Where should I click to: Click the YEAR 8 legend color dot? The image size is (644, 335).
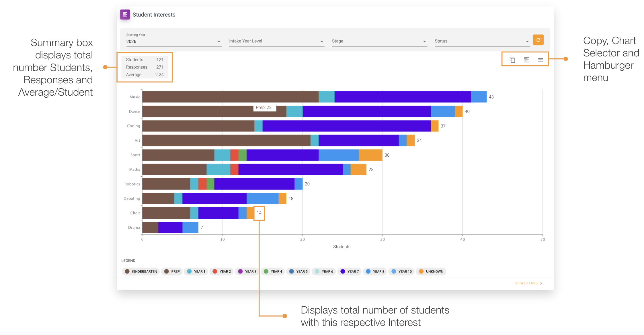[x=368, y=271]
